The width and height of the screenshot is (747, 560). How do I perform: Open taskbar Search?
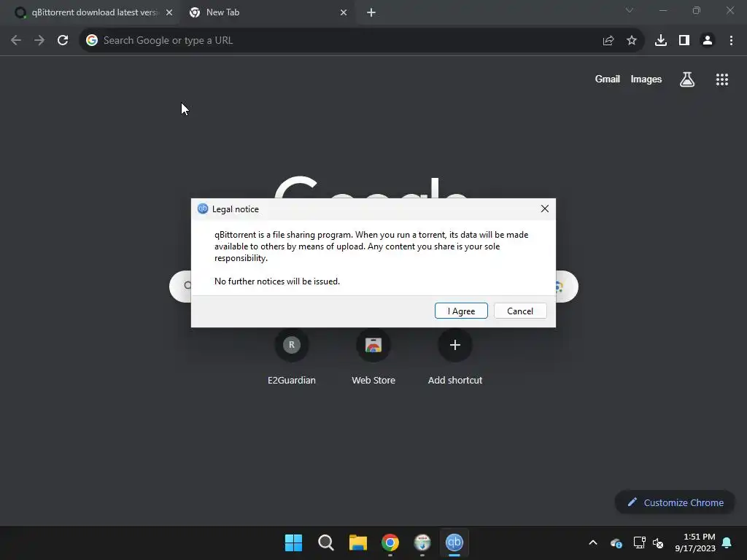[326, 542]
